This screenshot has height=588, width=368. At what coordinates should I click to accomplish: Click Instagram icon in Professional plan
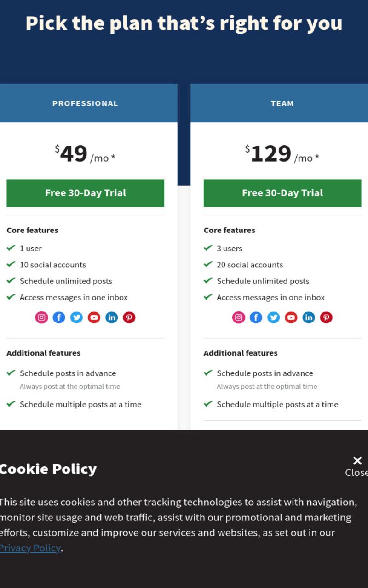pos(41,317)
